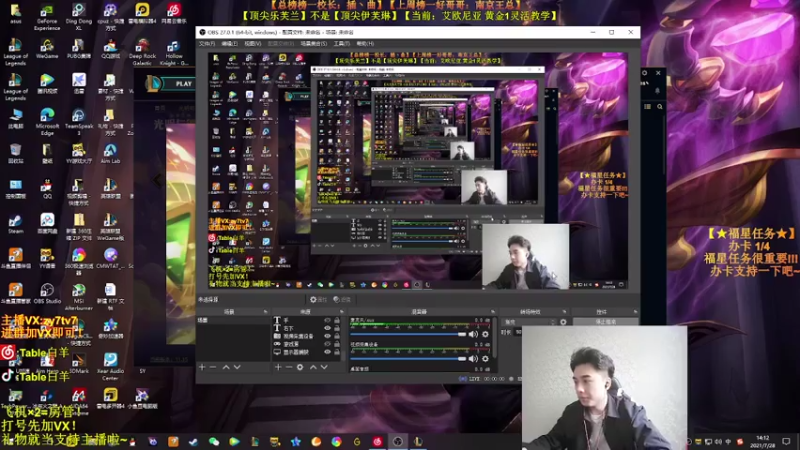Remove the source with the sources minus icon
This screenshot has width=800, height=450.
(x=289, y=367)
